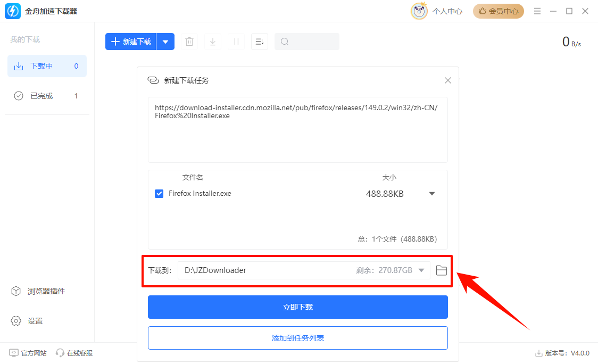Image resolution: width=598 pixels, height=364 pixels.
Task: Click the 立即下载 download now button
Action: coord(297,307)
